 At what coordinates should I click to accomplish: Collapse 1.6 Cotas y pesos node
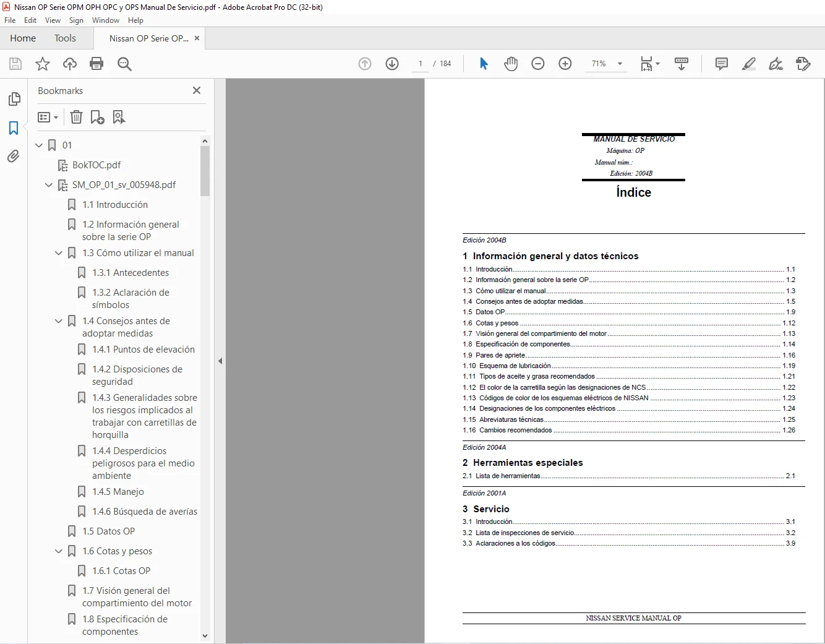[59, 551]
